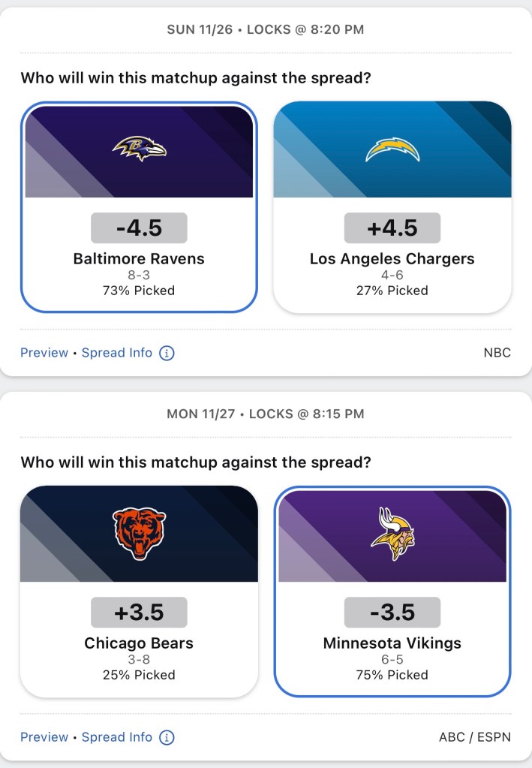This screenshot has height=768, width=532.
Task: View Spread Info for Bears-Vikings game
Action: click(117, 737)
